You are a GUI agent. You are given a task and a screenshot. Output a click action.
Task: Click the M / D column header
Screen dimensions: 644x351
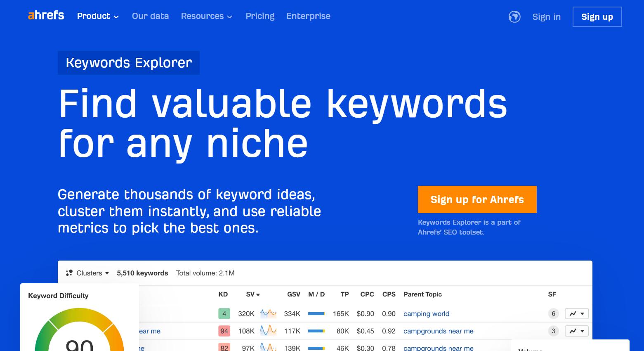pos(316,294)
